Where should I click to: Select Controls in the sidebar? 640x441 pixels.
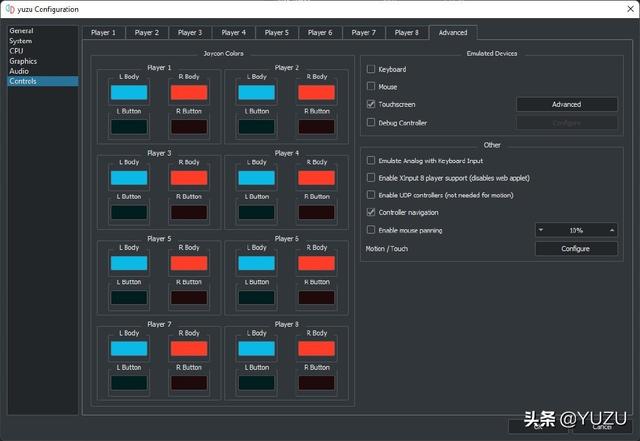click(43, 81)
